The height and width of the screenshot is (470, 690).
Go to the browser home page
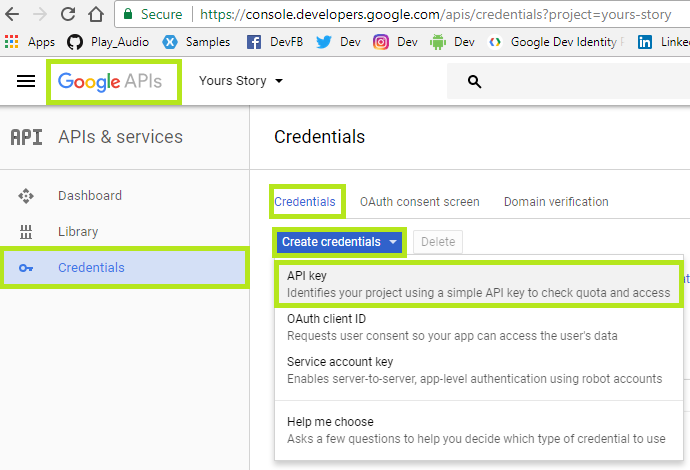(96, 15)
